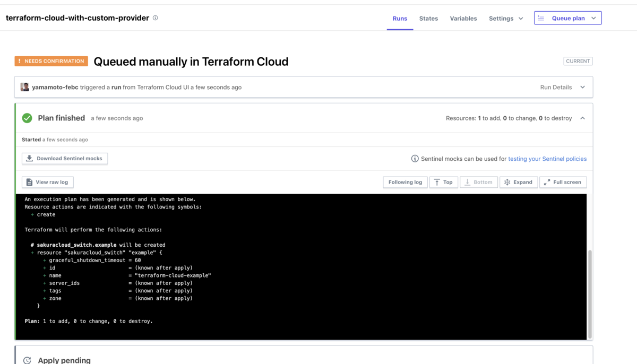Click the document icon on View raw log
Screen dimensions: 637x364
click(x=30, y=182)
